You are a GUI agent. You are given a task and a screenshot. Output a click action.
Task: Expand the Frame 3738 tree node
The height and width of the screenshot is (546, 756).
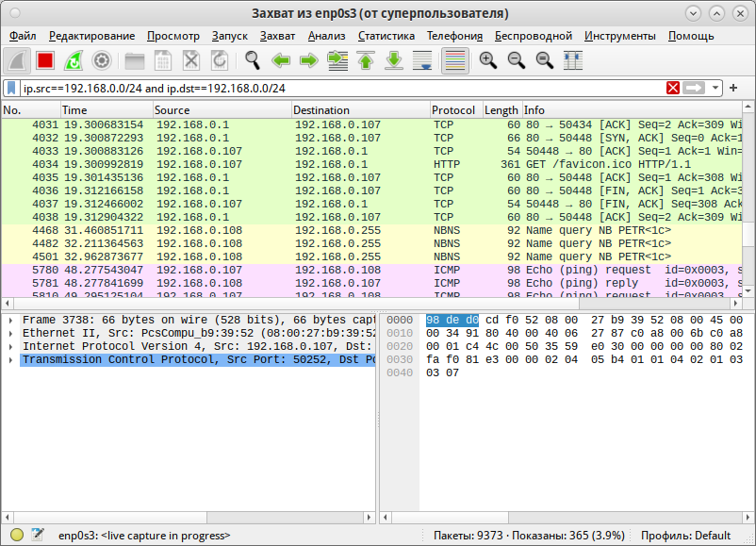click(x=10, y=320)
